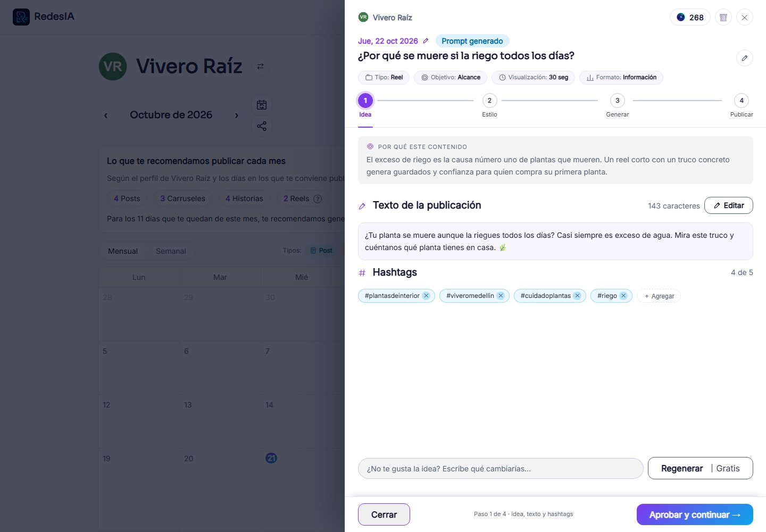Click the Tipo: Reel chip
The image size is (766, 532).
coord(384,78)
